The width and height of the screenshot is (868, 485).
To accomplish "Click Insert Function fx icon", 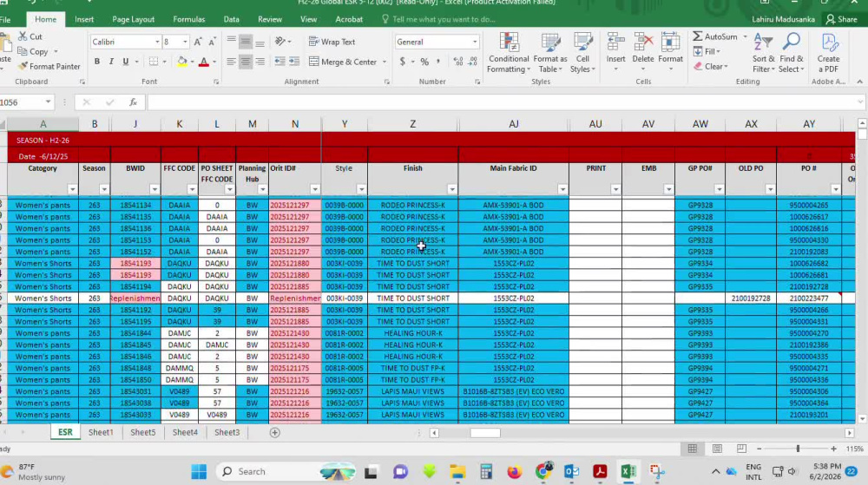I will click(133, 102).
